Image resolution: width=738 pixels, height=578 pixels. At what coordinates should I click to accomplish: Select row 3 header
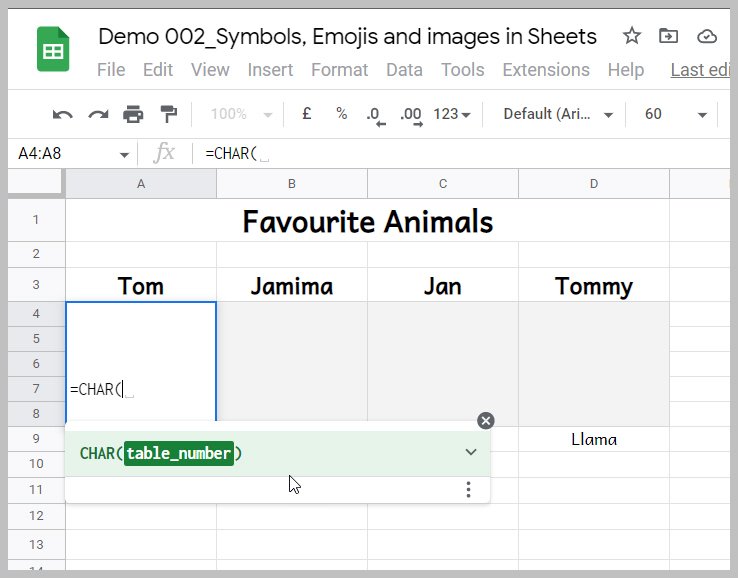(36, 285)
